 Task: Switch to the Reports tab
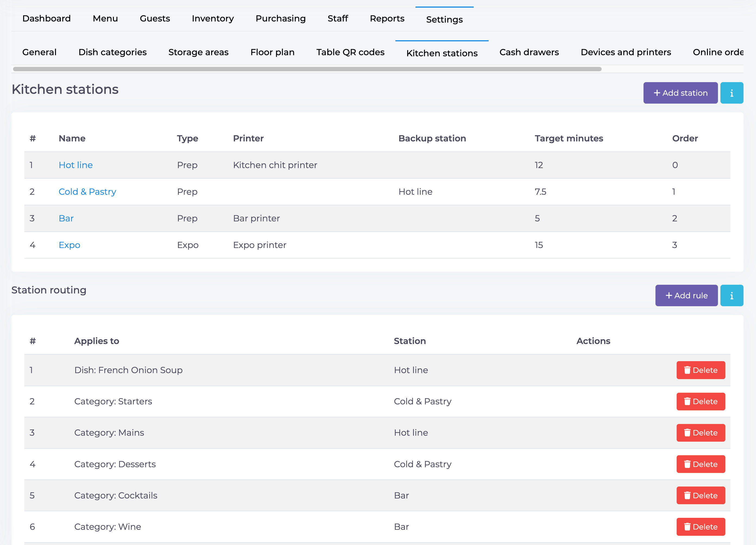pos(387,19)
